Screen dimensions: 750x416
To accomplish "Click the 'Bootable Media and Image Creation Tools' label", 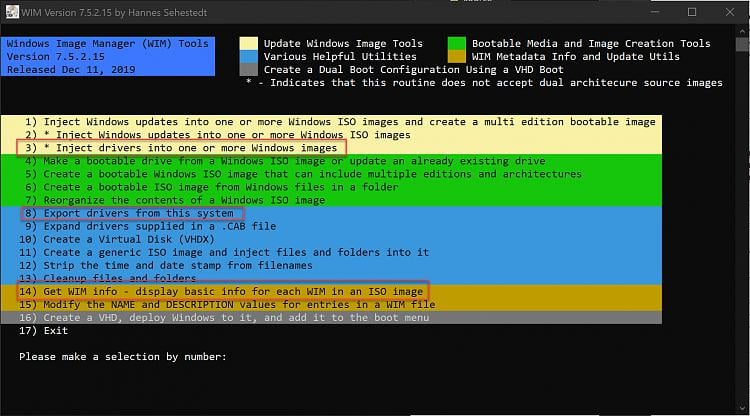I will [591, 44].
